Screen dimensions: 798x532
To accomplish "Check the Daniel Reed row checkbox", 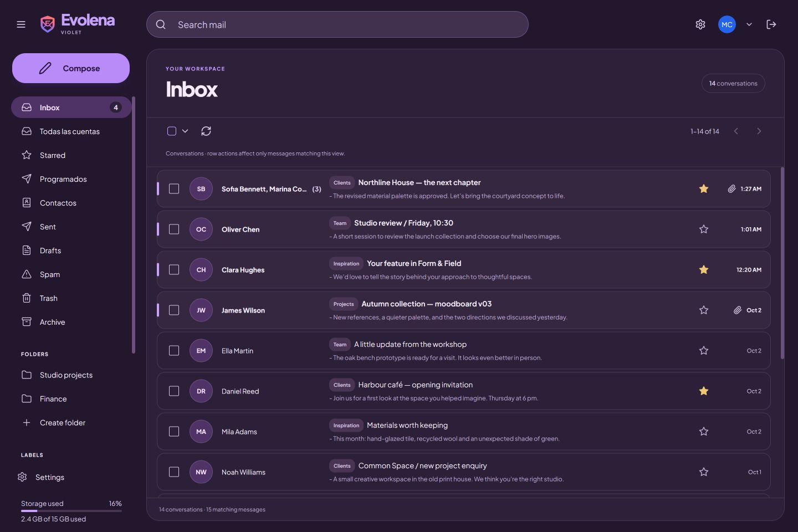I will [x=174, y=391].
